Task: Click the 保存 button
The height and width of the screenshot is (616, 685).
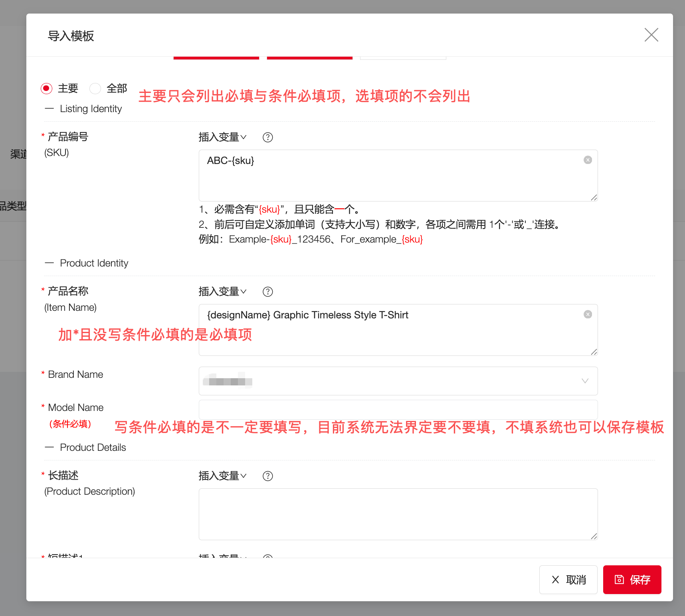Action: pyautogui.click(x=632, y=580)
